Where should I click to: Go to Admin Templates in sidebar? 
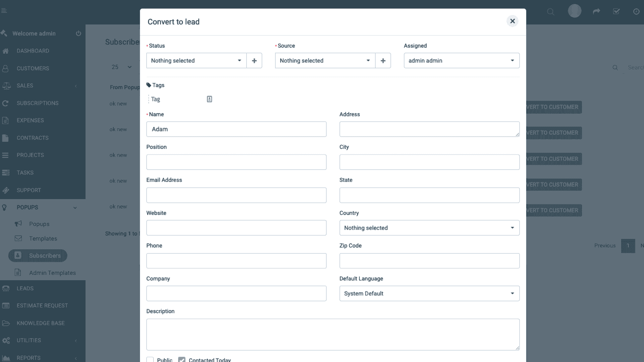pos(52,273)
